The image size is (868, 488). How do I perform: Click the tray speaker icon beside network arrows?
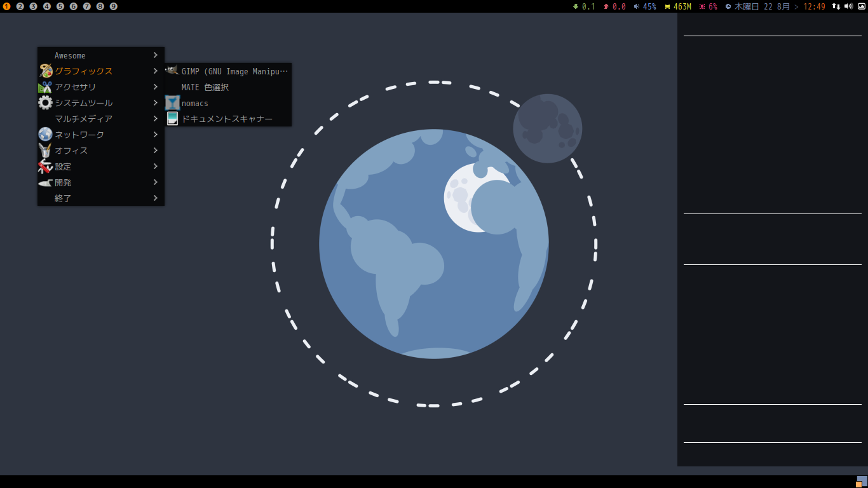pos(848,6)
